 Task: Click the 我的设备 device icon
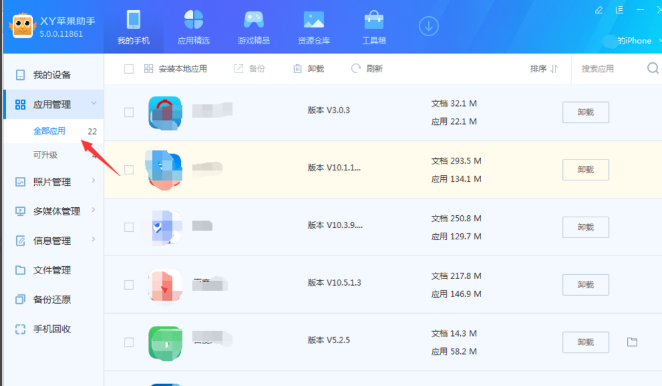click(20, 75)
